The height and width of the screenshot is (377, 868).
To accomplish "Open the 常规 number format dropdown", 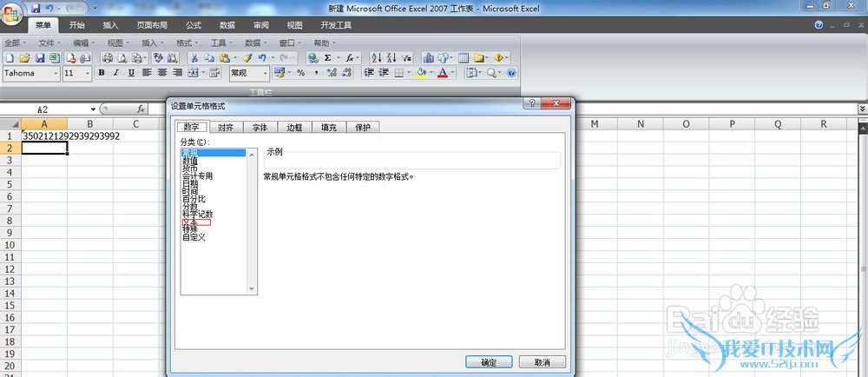I will tap(265, 73).
